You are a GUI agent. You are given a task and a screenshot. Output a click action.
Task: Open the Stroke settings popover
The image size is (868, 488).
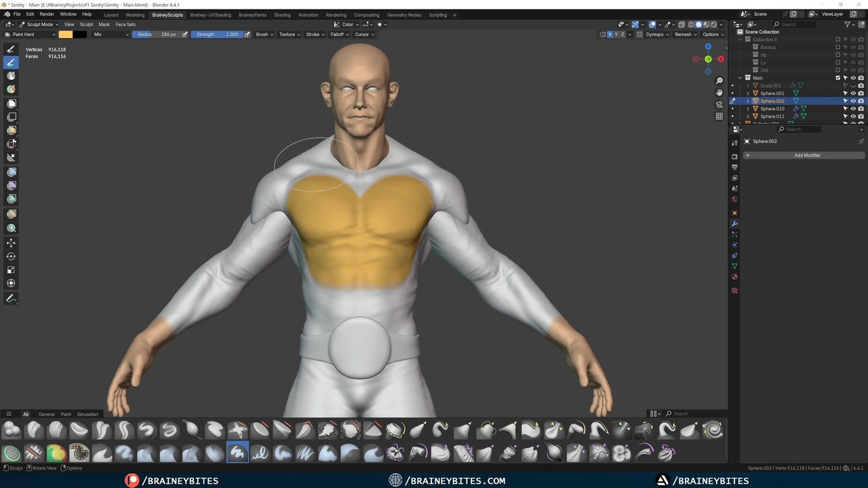pos(315,34)
